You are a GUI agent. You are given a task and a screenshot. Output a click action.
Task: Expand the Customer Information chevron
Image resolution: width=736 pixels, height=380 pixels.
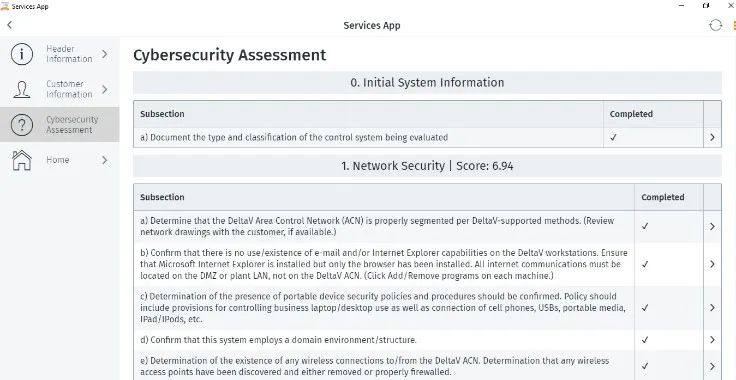pos(104,89)
